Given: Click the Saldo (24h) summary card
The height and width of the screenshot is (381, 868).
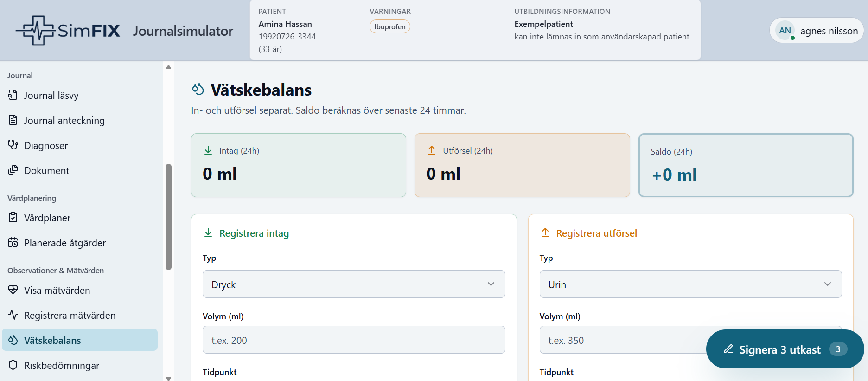Looking at the screenshot, I should pyautogui.click(x=746, y=165).
